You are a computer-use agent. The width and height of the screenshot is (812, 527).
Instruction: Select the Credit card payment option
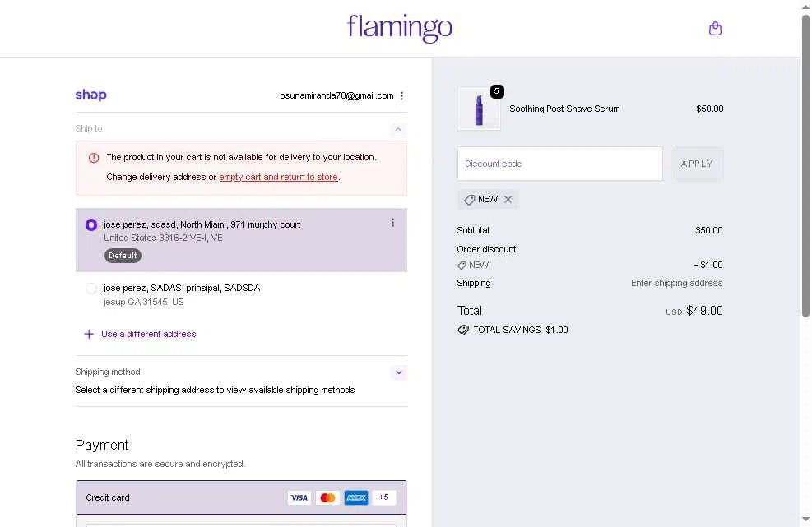point(241,497)
